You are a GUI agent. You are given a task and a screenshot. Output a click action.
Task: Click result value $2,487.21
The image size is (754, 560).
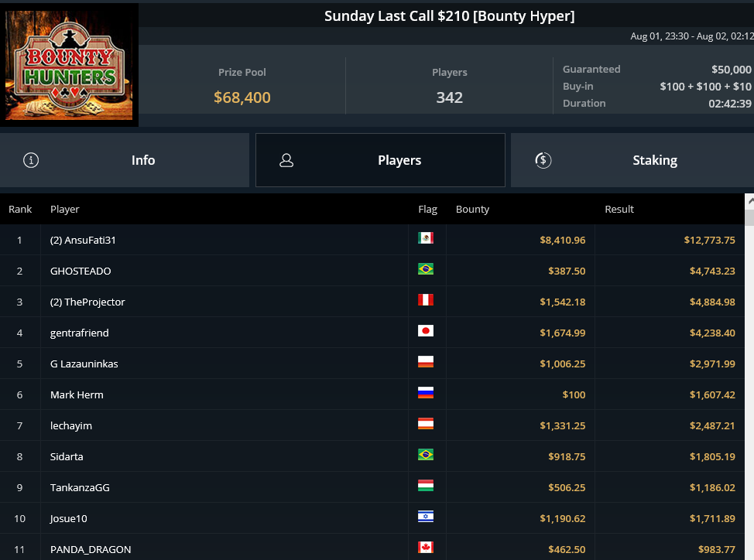[x=713, y=425]
